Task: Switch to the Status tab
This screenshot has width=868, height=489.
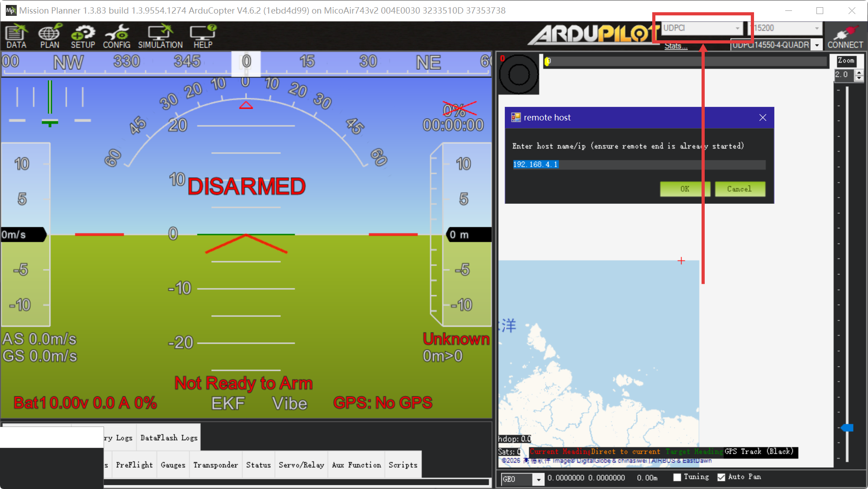Action: (x=258, y=465)
